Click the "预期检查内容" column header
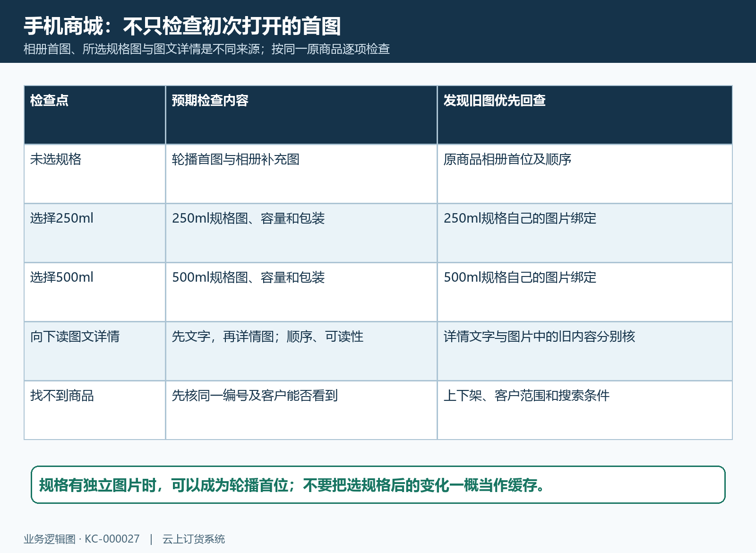 (x=301, y=115)
